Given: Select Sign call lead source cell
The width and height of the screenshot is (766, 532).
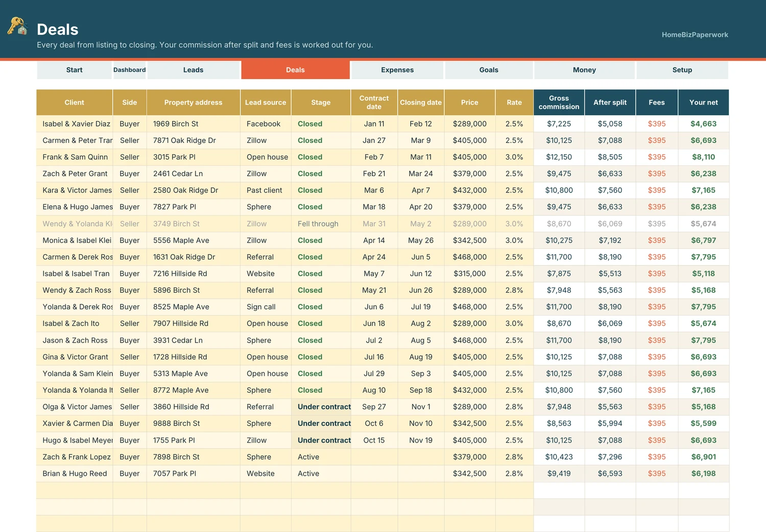Looking at the screenshot, I should (266, 307).
